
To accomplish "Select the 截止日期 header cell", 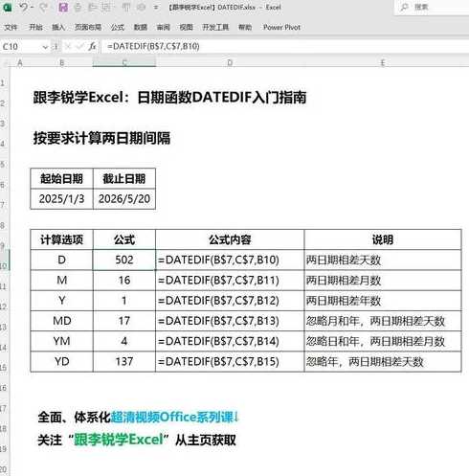I will [x=124, y=178].
